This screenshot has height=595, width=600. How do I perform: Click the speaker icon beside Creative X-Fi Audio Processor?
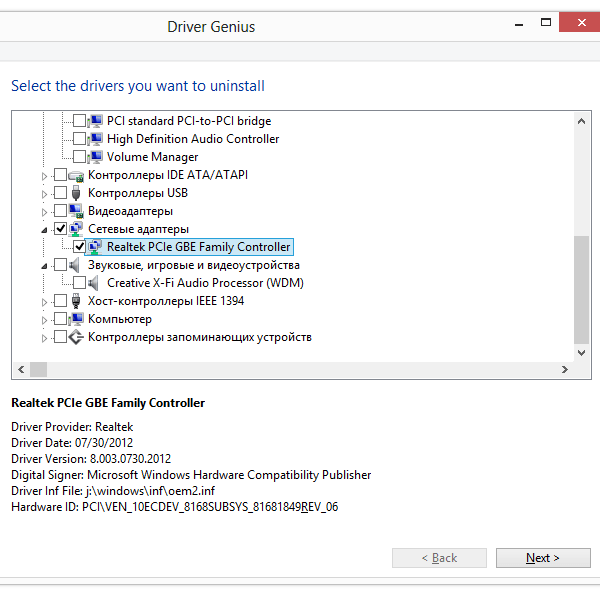(x=93, y=283)
